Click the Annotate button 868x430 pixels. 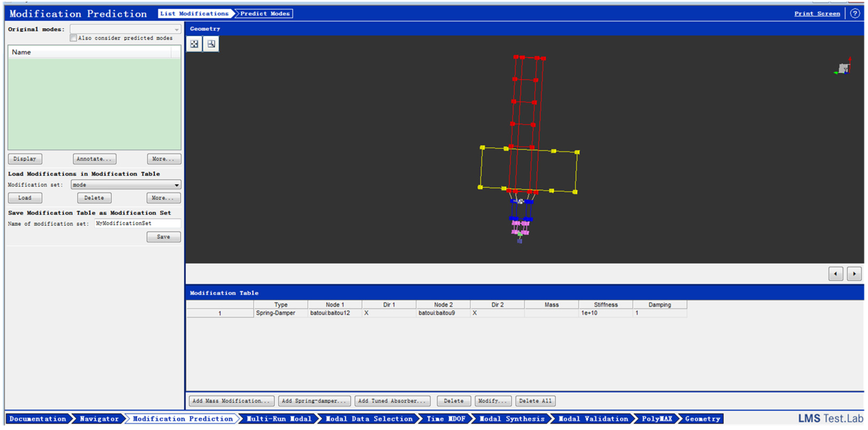point(94,159)
